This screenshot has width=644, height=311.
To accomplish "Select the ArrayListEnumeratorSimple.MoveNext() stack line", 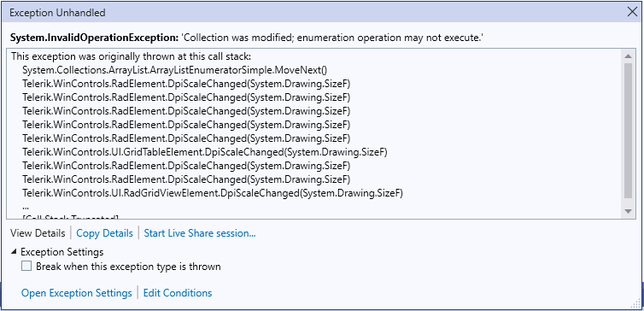I will pyautogui.click(x=174, y=70).
